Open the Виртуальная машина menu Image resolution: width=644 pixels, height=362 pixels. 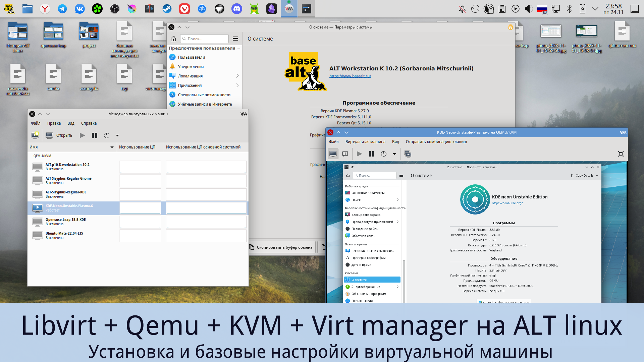point(365,142)
